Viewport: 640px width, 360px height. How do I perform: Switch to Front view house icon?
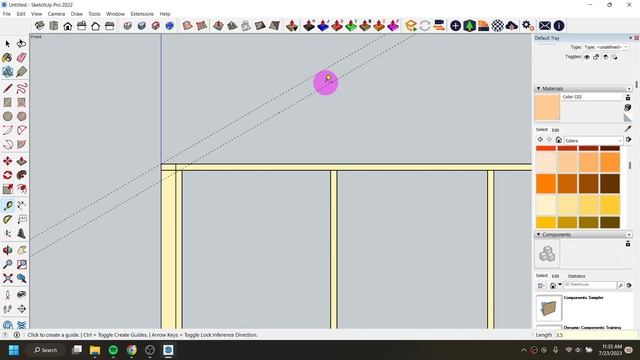(68, 26)
